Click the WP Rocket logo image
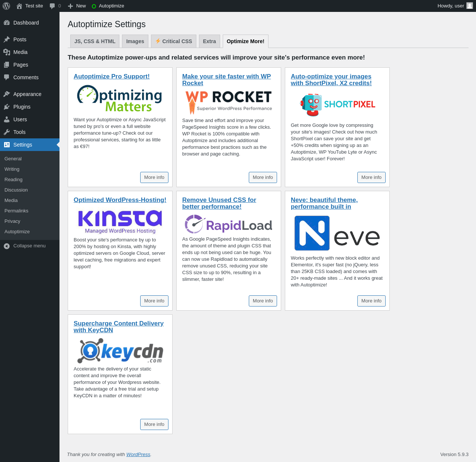The image size is (476, 462). pos(229,102)
